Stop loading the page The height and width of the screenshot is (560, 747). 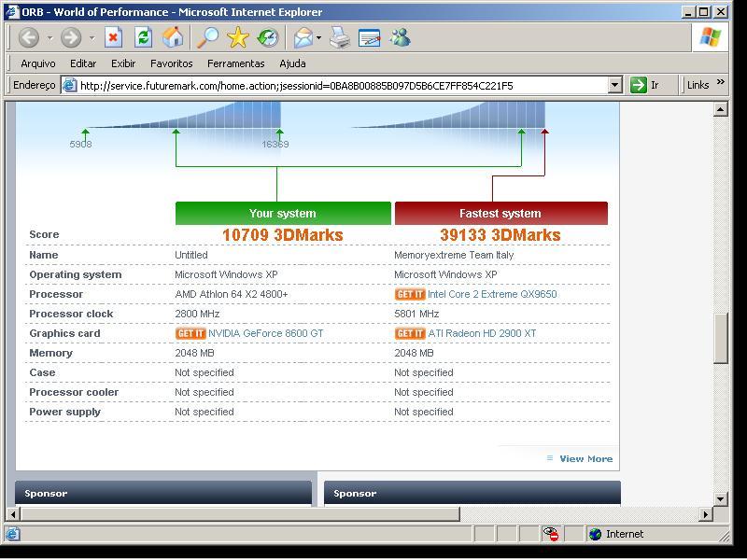pyautogui.click(x=113, y=37)
